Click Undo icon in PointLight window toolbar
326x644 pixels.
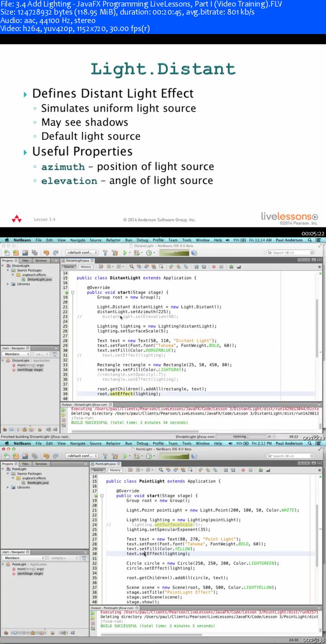click(46, 456)
